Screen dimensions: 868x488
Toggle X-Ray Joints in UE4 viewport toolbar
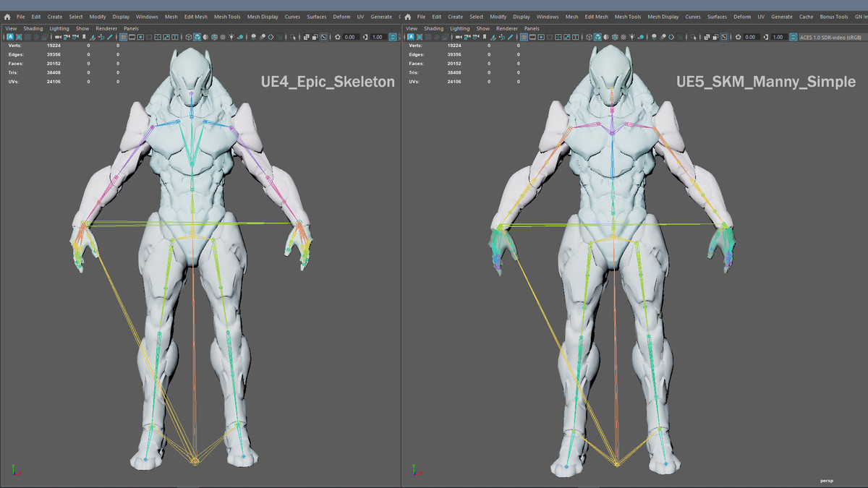coord(323,37)
